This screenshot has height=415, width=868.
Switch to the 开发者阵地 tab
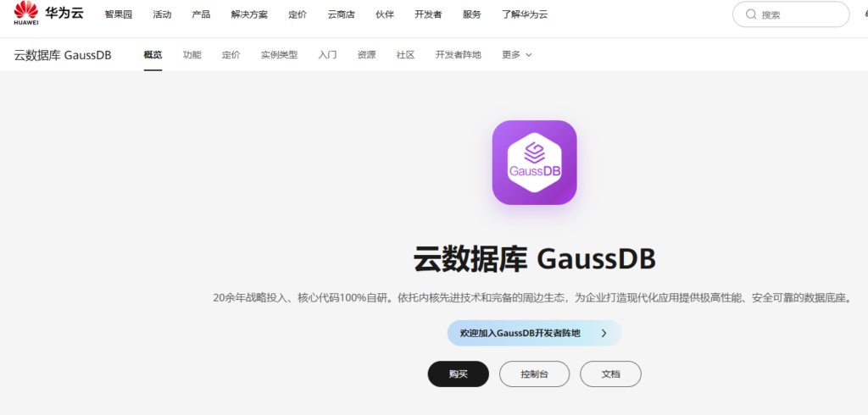[459, 55]
